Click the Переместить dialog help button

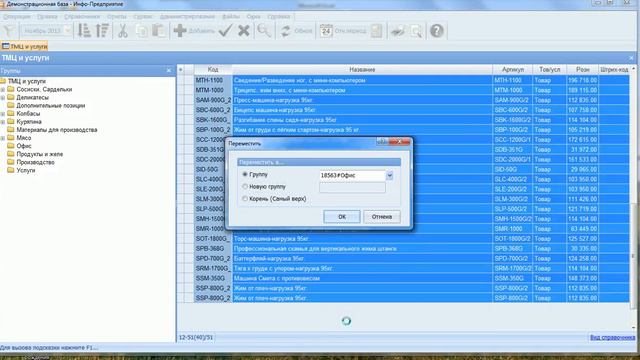pyautogui.click(x=382, y=141)
